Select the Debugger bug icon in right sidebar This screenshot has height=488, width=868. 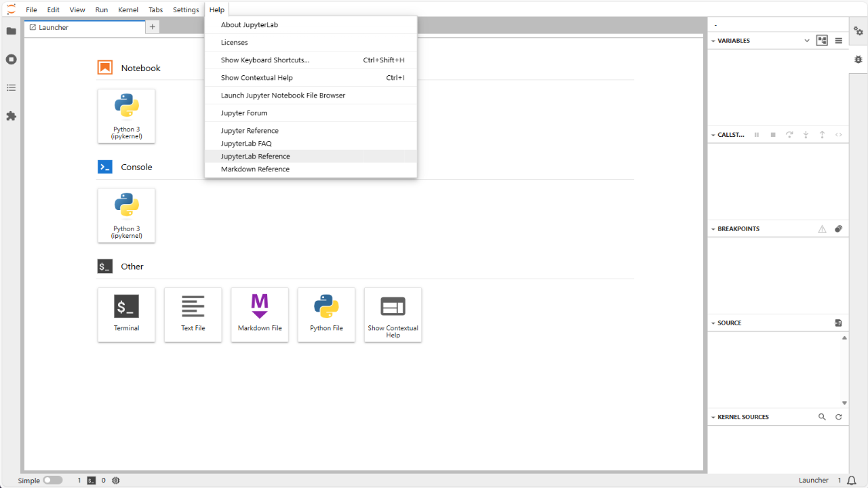[x=859, y=60]
